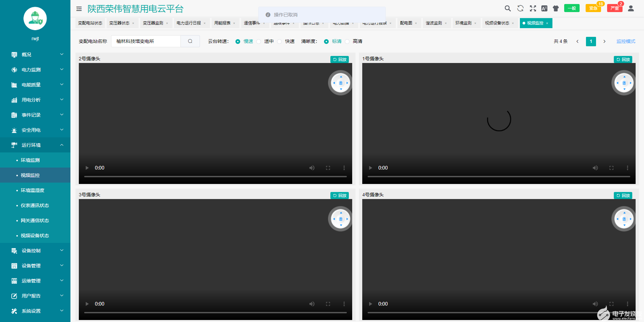Screen dimensions: 644x322
Task: Collapse sidebar with hamburger menu icon
Action: tap(79, 9)
